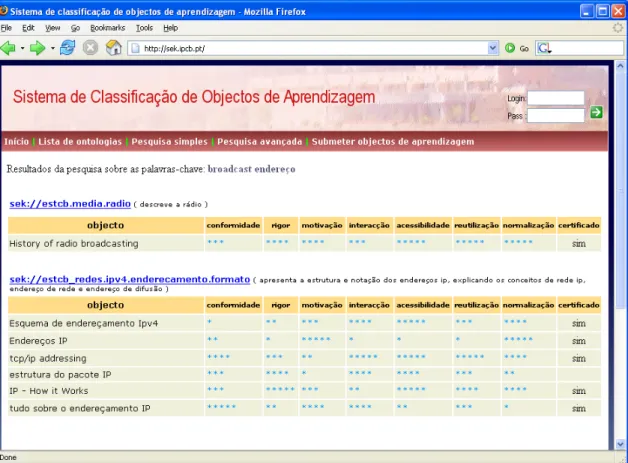Viewport: 628px width, 463px height.
Task: Expand the address bar URL dropdown
Action: tap(493, 48)
